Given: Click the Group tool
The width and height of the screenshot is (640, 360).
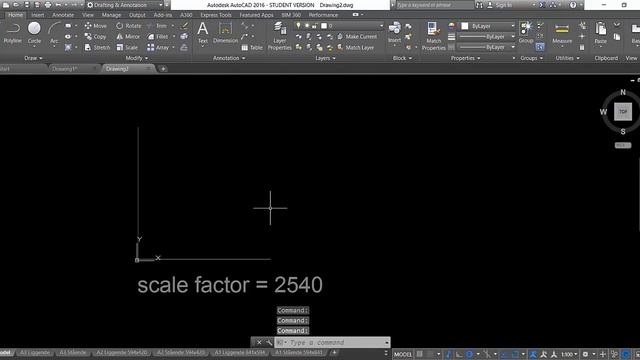Looking at the screenshot, I should (526, 33).
